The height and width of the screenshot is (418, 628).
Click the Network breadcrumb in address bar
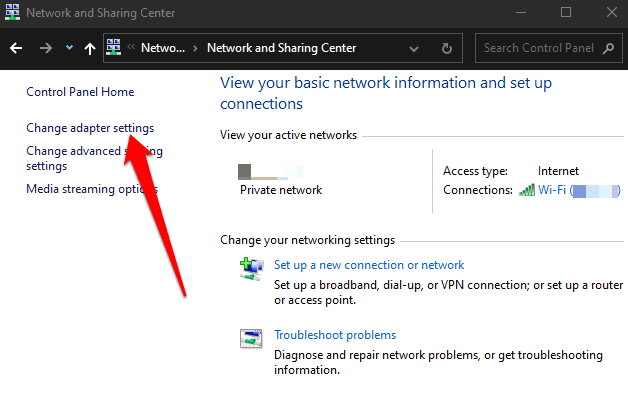(x=163, y=48)
